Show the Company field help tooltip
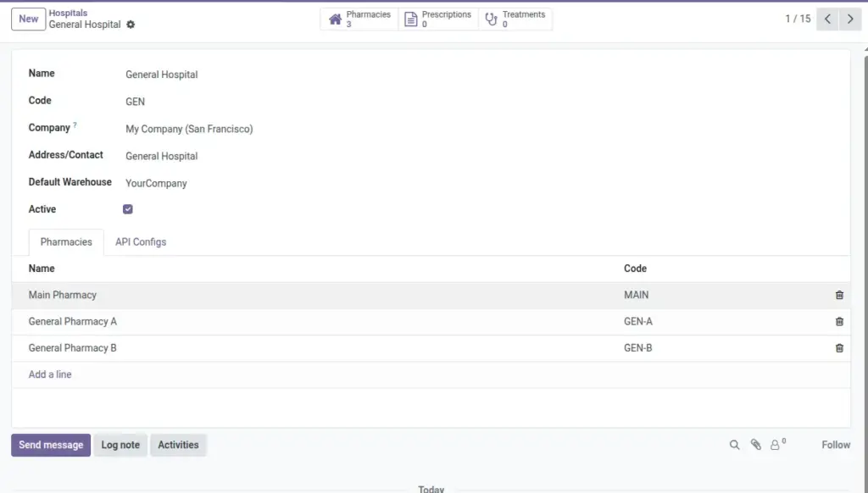868x493 pixels. coord(75,125)
